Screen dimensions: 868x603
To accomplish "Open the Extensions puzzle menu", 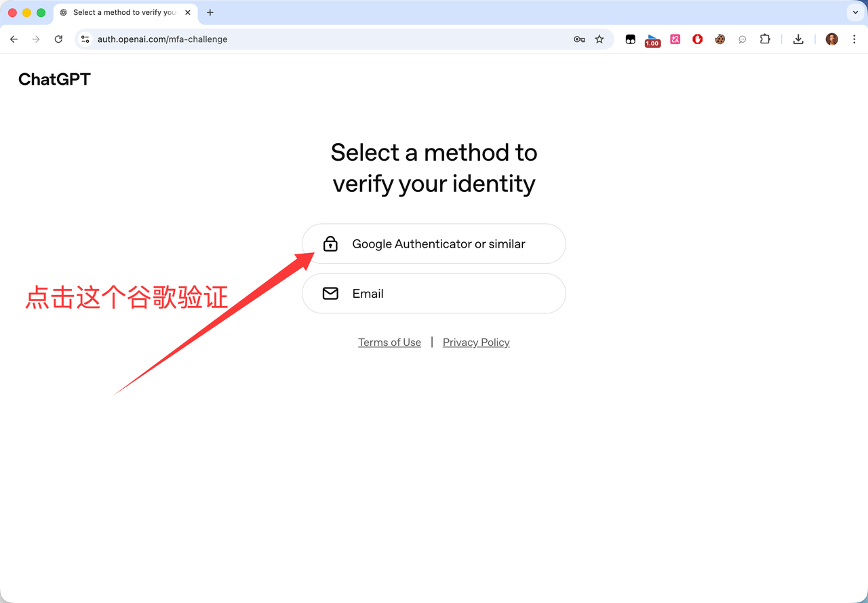I will [x=765, y=39].
